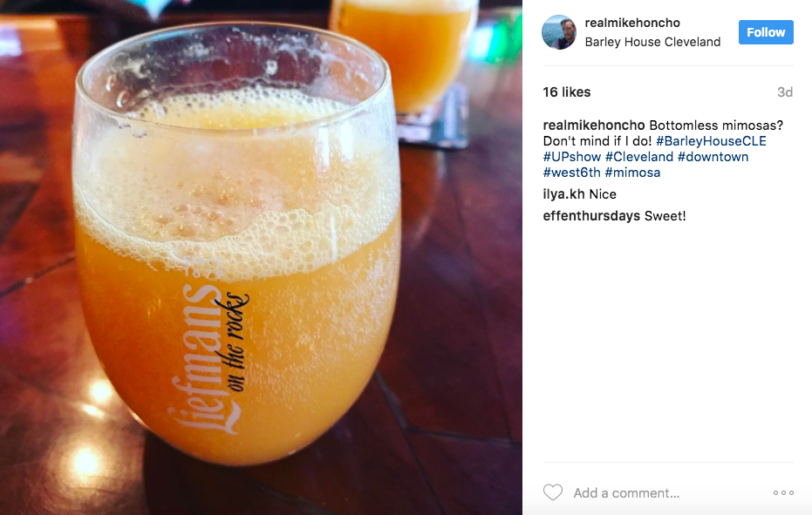View the 16 likes list
This screenshot has height=515, width=812.
[x=567, y=92]
